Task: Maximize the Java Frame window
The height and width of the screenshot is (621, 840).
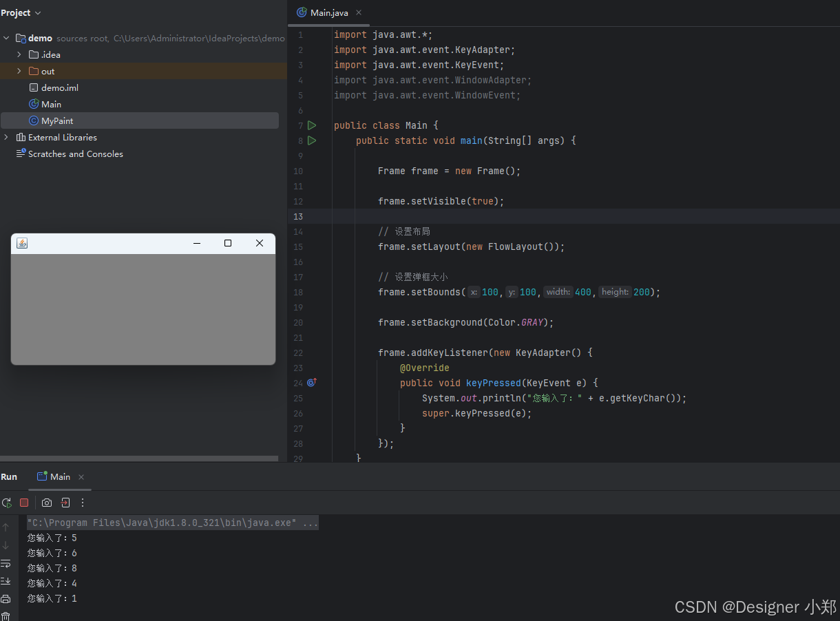Action: pos(228,243)
